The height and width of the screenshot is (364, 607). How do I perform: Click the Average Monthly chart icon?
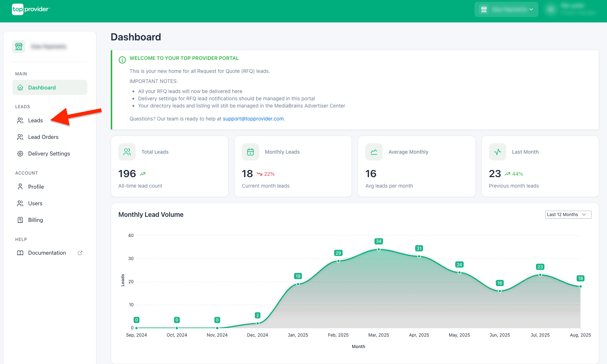374,152
